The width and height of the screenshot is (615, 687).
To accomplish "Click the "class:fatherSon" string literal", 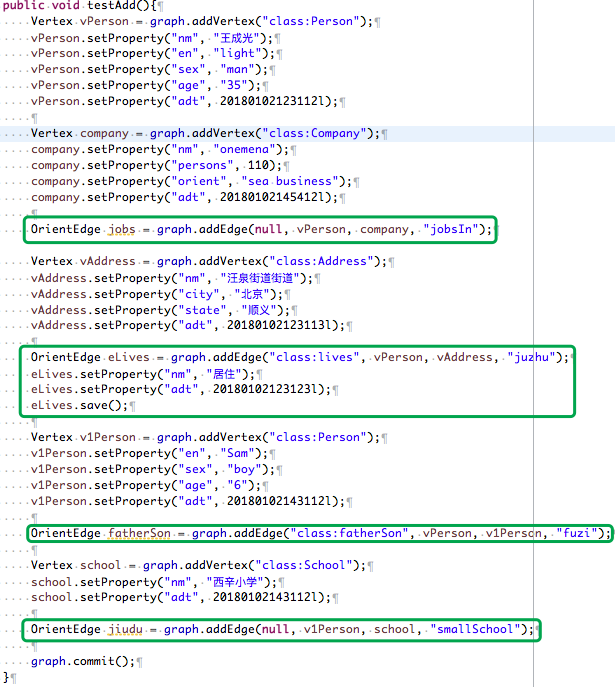I will [x=349, y=533].
